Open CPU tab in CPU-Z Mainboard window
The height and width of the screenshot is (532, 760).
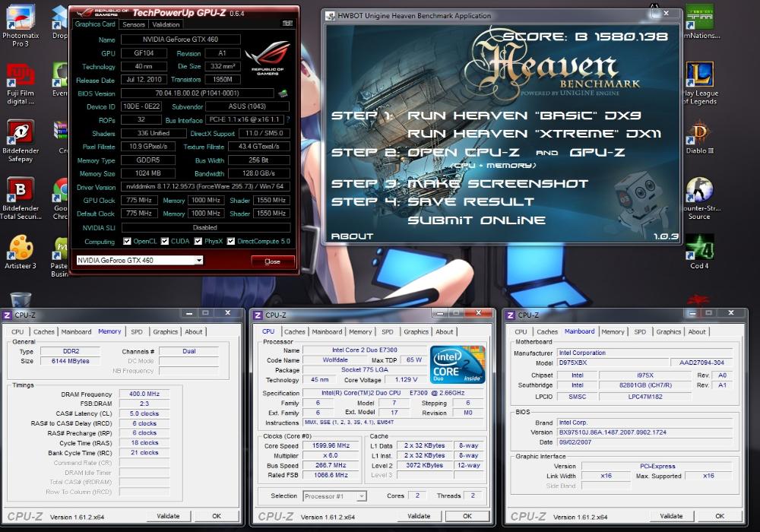[x=521, y=332]
